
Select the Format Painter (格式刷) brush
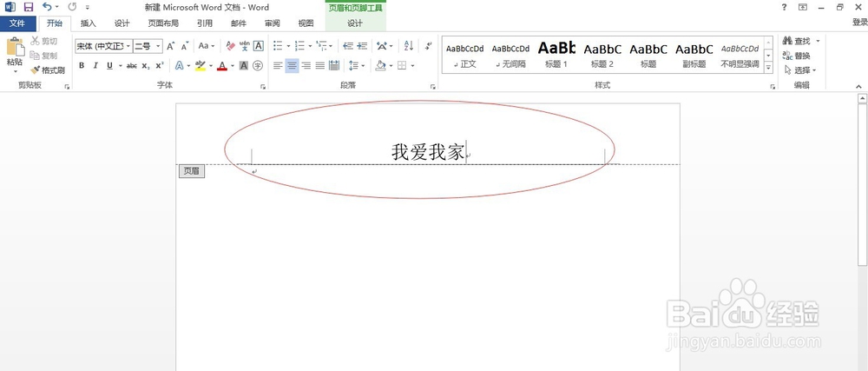point(48,70)
